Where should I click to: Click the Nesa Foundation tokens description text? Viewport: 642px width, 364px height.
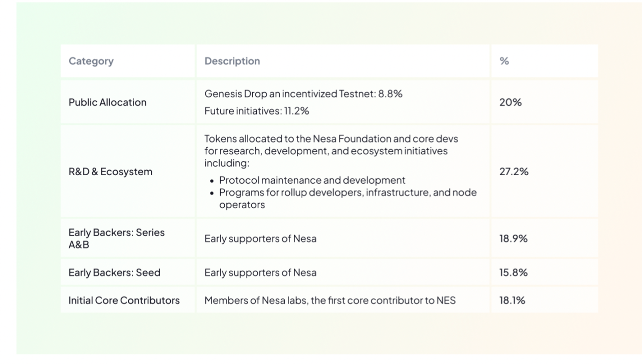pos(331,151)
